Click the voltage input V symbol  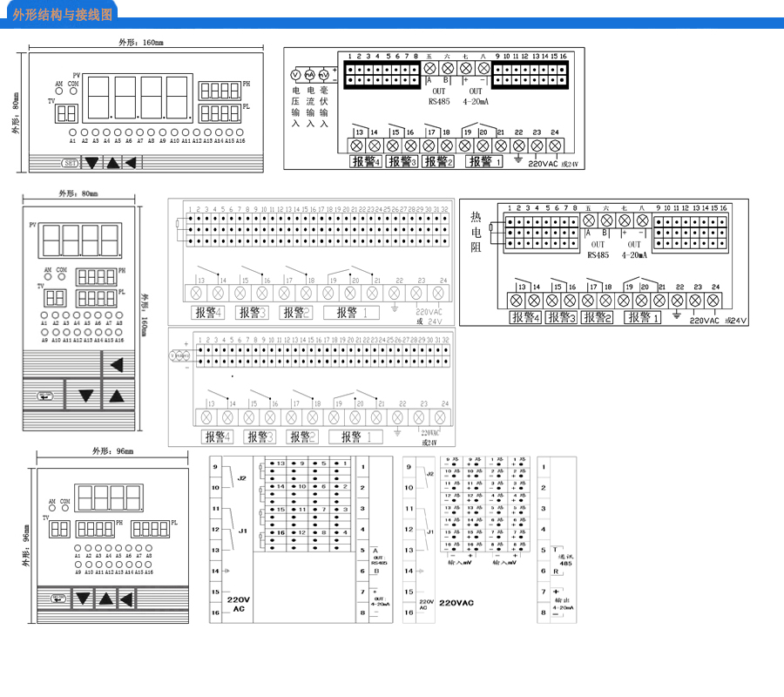coord(295,76)
